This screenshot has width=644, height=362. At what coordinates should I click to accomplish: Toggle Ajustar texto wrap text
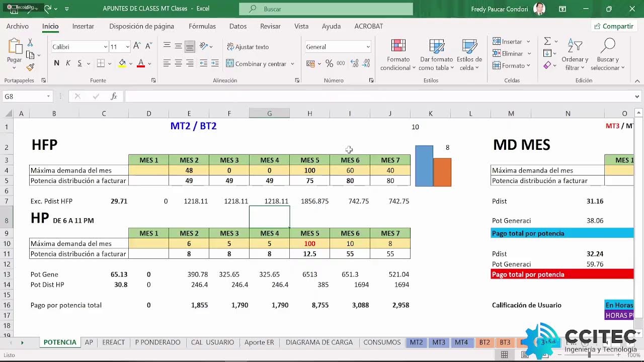[248, 47]
